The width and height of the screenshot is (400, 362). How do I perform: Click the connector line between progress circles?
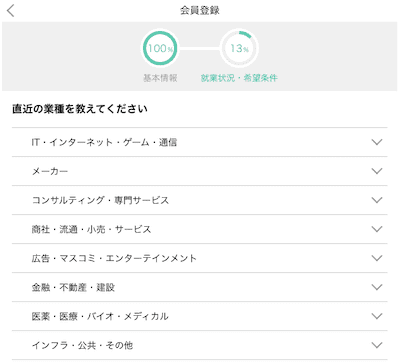[200, 49]
